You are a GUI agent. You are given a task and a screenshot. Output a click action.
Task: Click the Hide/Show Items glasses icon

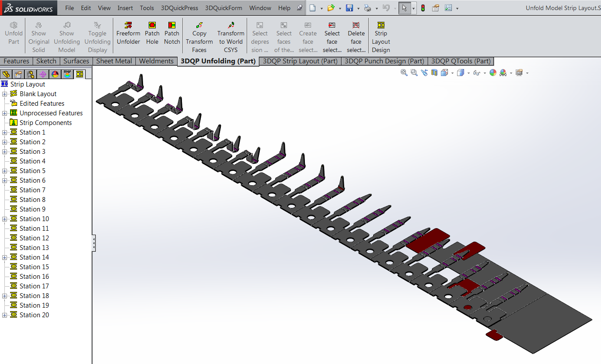476,73
